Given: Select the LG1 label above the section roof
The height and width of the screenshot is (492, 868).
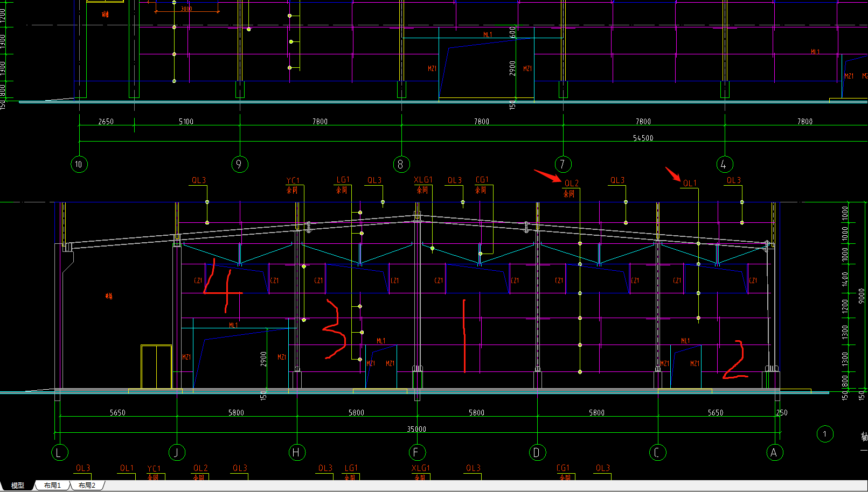Looking at the screenshot, I should click(x=343, y=180).
